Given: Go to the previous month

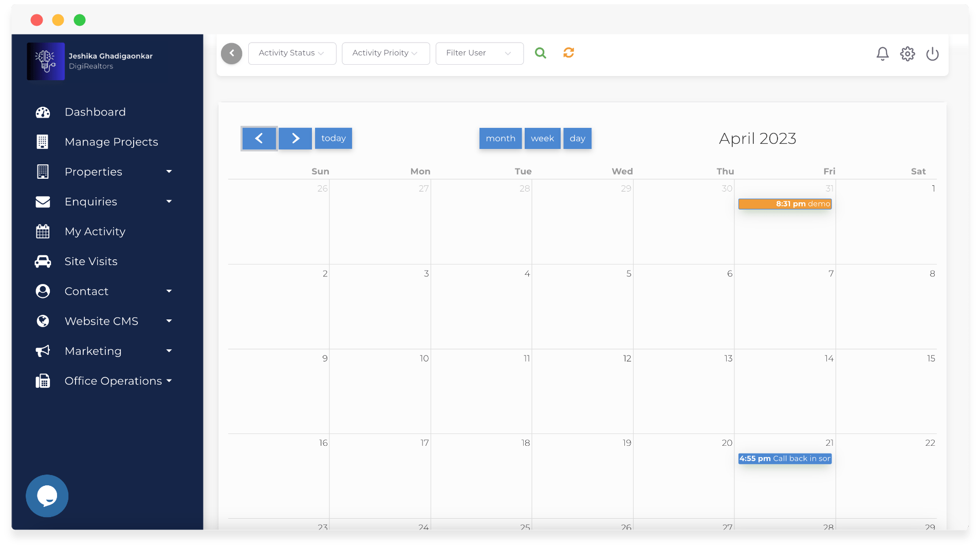Looking at the screenshot, I should 259,139.
